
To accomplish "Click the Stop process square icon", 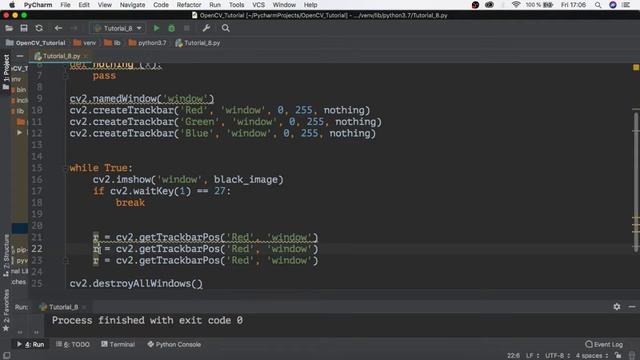I will point(187,28).
